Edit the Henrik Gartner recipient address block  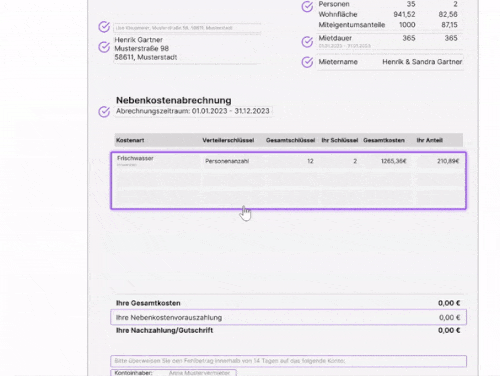187,49
